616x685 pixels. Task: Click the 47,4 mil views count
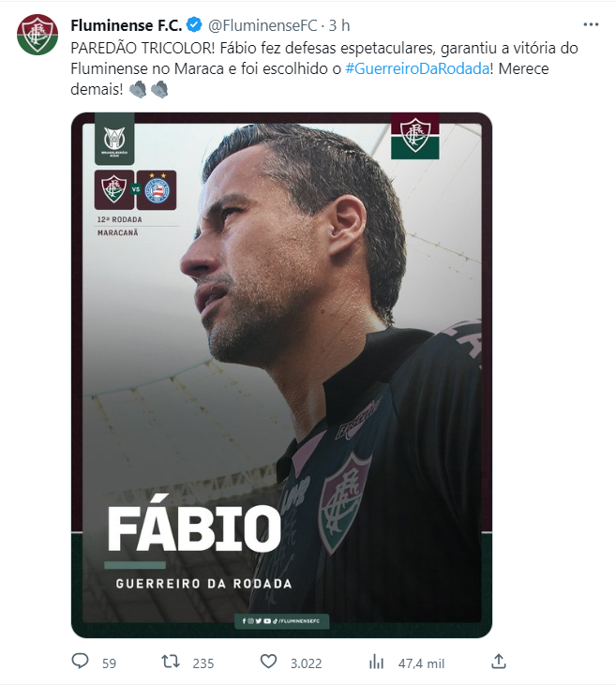(421, 663)
